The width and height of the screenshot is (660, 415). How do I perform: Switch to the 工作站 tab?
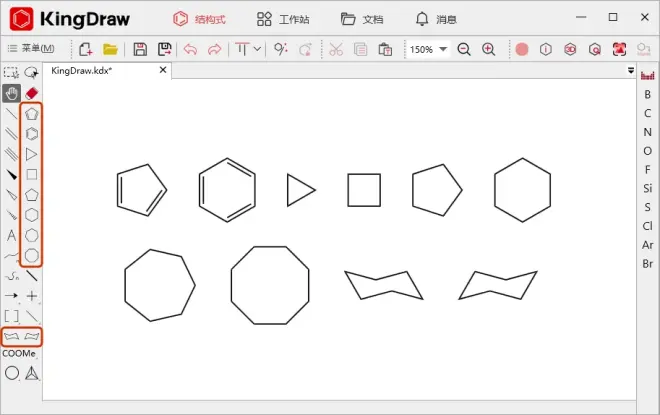point(283,19)
